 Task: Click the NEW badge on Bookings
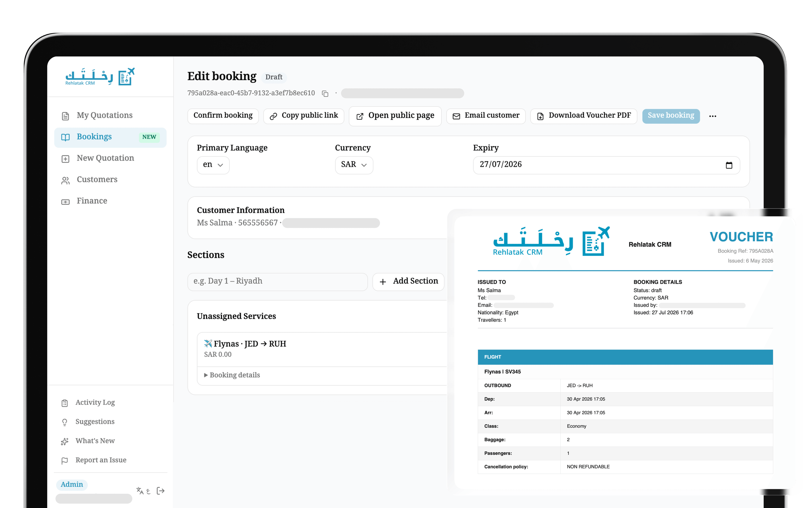(149, 137)
